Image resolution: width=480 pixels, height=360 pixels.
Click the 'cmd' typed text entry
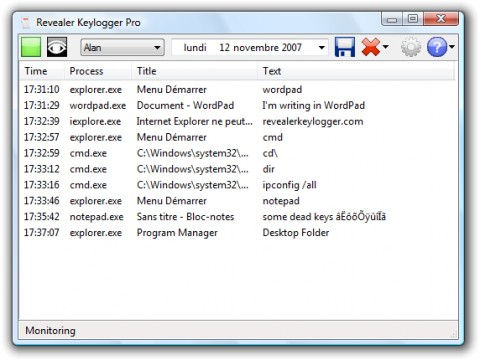272,137
